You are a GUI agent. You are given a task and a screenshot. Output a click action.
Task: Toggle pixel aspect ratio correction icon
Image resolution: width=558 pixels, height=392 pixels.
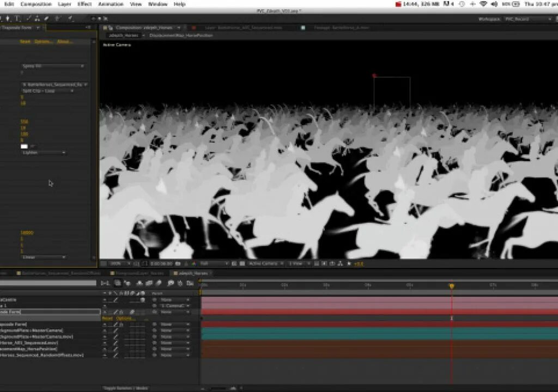click(317, 264)
